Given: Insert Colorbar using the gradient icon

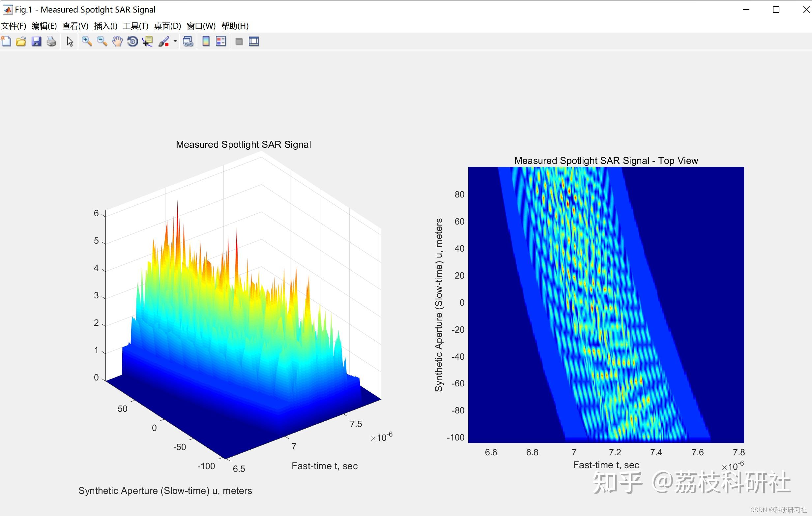Looking at the screenshot, I should 206,42.
